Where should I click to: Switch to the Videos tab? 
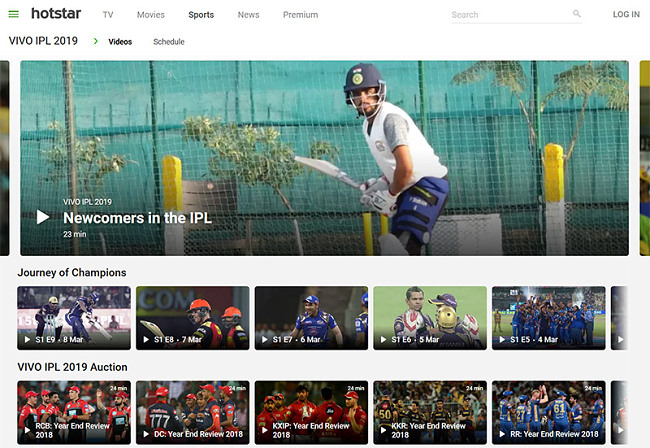point(120,41)
